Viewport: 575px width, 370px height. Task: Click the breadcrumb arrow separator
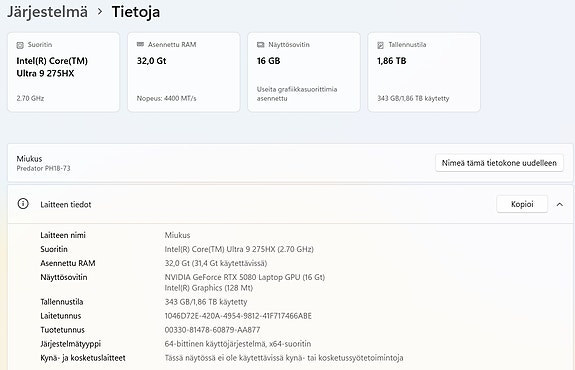[x=100, y=12]
